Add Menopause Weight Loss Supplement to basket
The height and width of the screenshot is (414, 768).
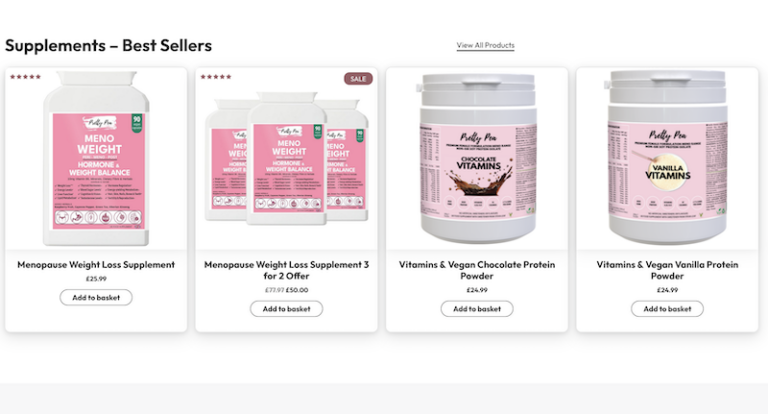pyautogui.click(x=96, y=297)
